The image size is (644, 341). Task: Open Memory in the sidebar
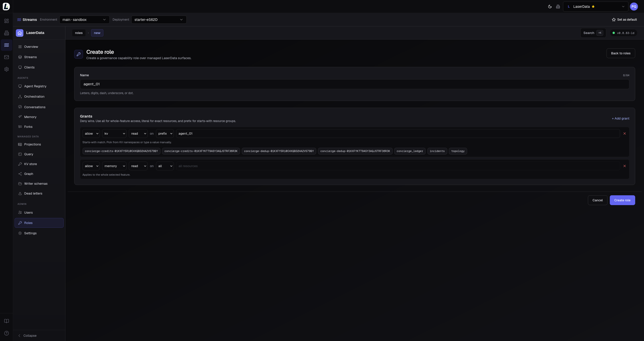click(x=39, y=117)
